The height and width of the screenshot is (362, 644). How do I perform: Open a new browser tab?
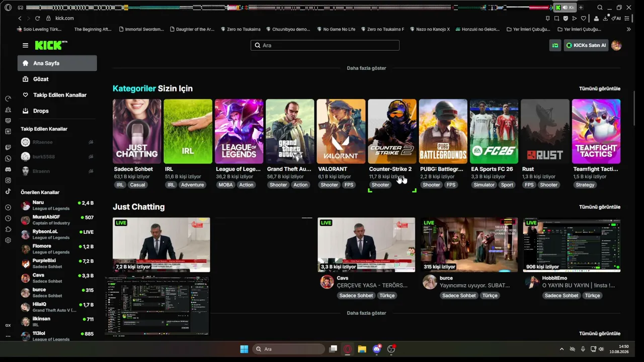tap(581, 8)
